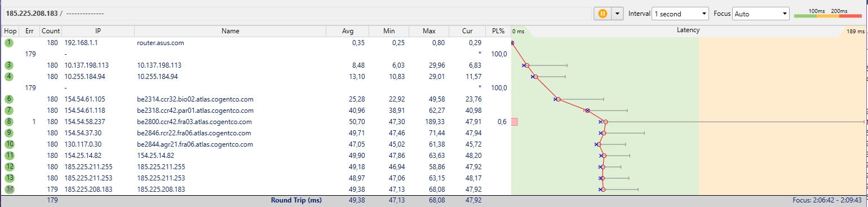Click the IP column header
Screen dimensions: 868x207
pyautogui.click(x=98, y=31)
